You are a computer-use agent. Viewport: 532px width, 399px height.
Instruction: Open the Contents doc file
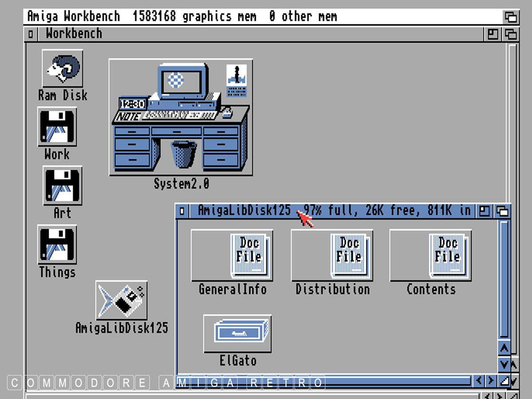pos(430,256)
